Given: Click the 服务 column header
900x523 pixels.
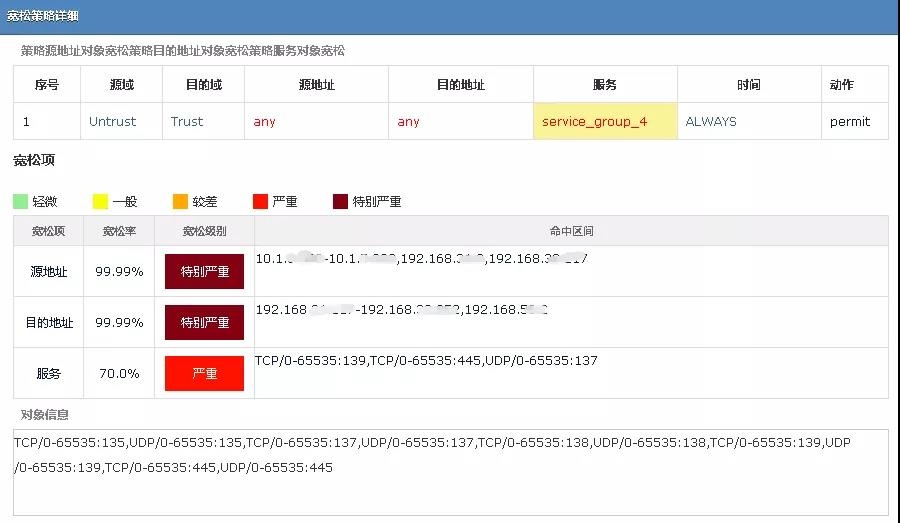Looking at the screenshot, I should 605,85.
